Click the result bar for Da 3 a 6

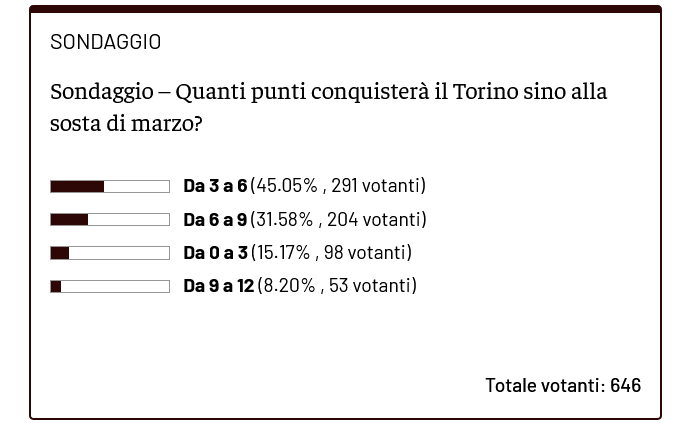pos(110,186)
